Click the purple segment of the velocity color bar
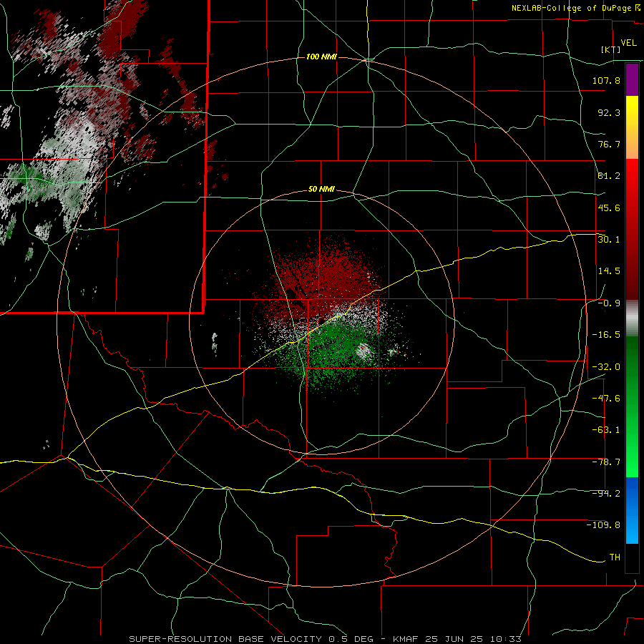644x644 pixels. click(632, 79)
